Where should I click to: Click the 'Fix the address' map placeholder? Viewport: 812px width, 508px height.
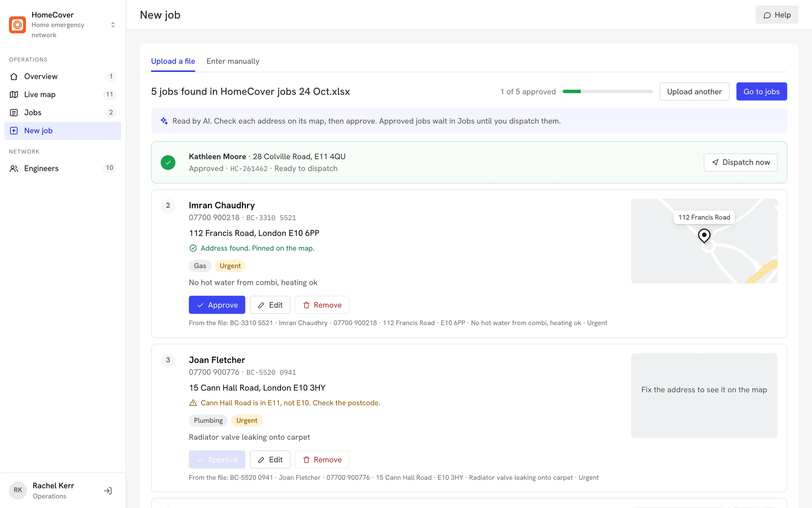(x=704, y=396)
